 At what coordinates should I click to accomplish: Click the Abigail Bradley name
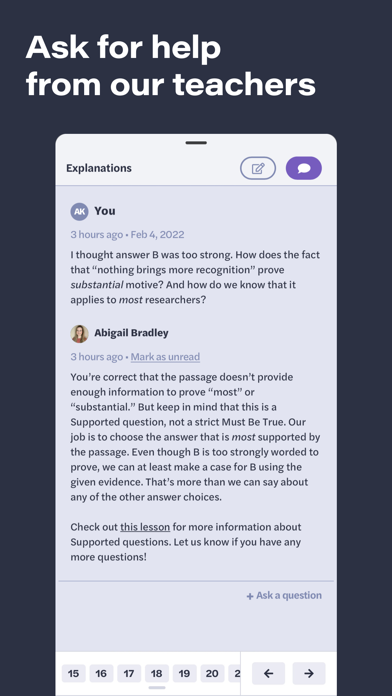131,333
